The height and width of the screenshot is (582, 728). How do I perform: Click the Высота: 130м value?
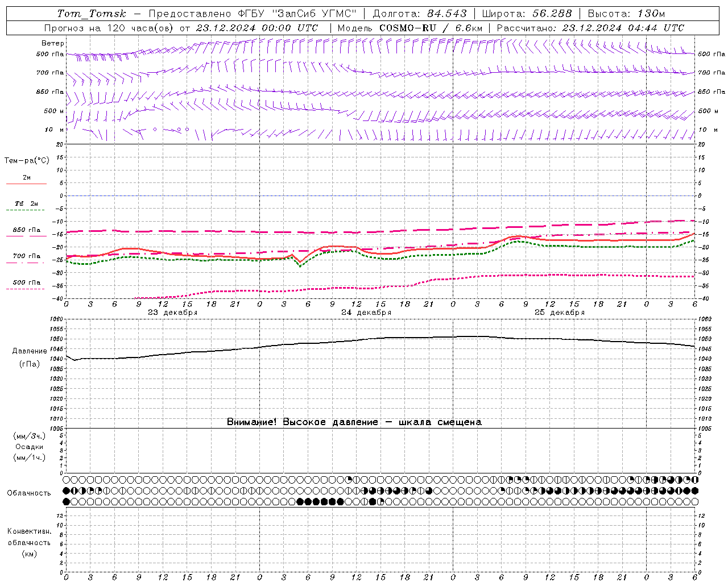[626, 14]
